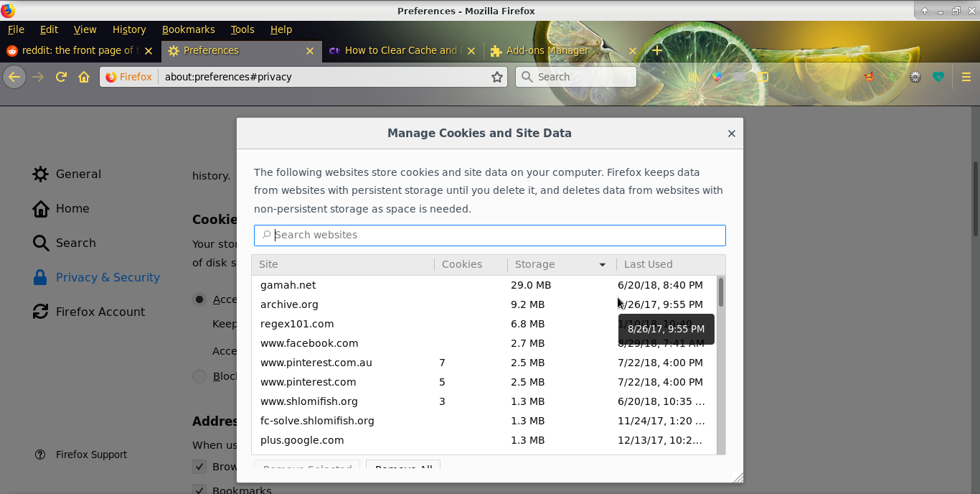Open the Library bookshelf icon in toolbar
The image size is (980, 494).
(694, 77)
